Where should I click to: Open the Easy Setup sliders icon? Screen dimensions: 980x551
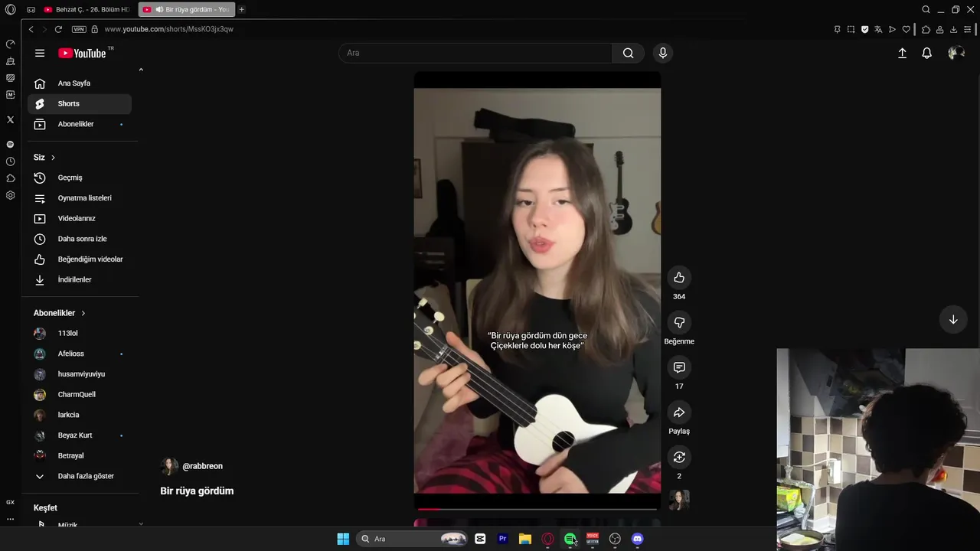point(968,29)
